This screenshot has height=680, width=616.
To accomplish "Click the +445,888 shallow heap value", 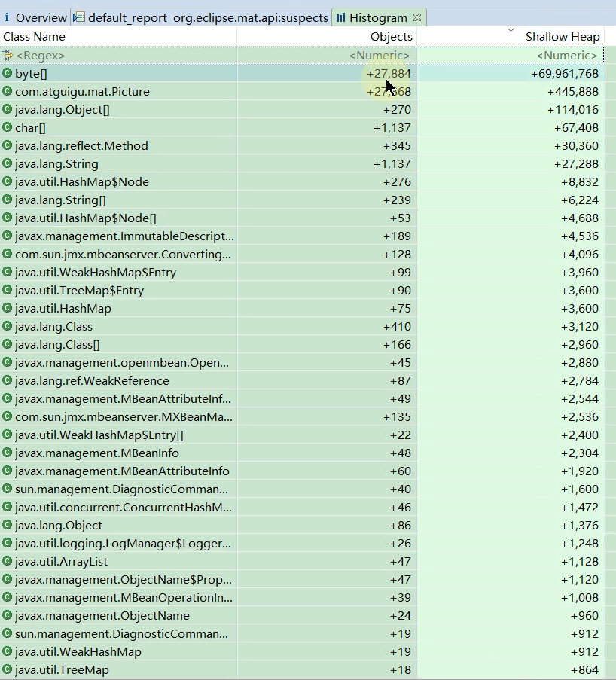I will click(573, 92).
